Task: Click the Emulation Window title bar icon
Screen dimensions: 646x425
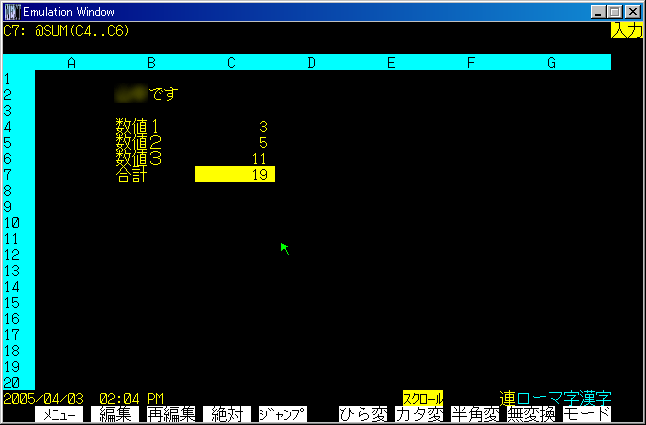Action: (x=12, y=12)
